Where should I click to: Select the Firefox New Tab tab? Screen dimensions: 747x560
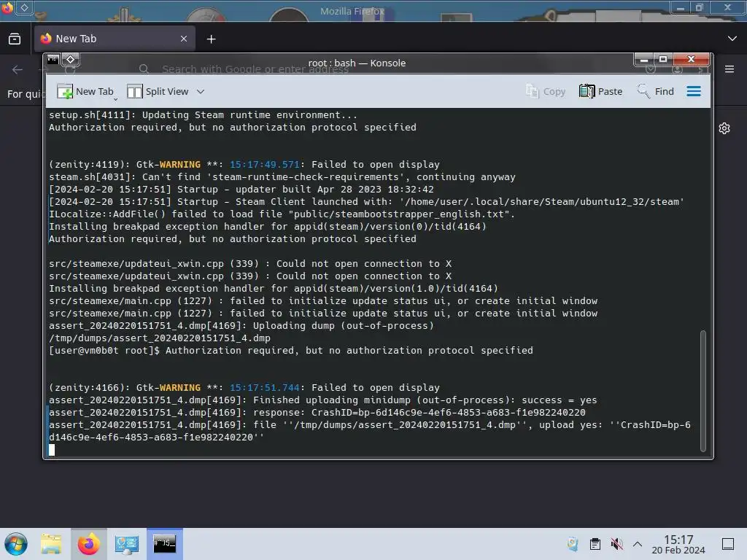(x=115, y=39)
